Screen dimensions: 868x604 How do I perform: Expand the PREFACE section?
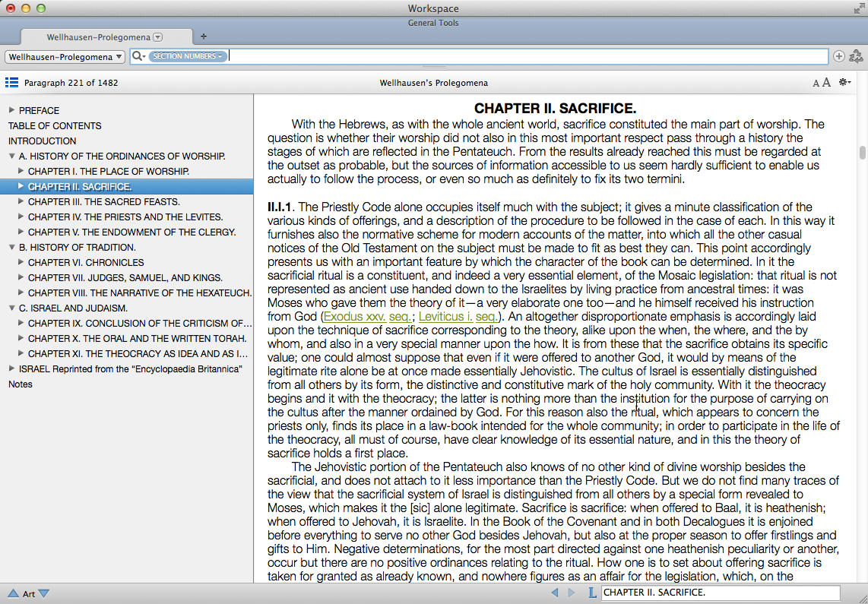coord(11,110)
